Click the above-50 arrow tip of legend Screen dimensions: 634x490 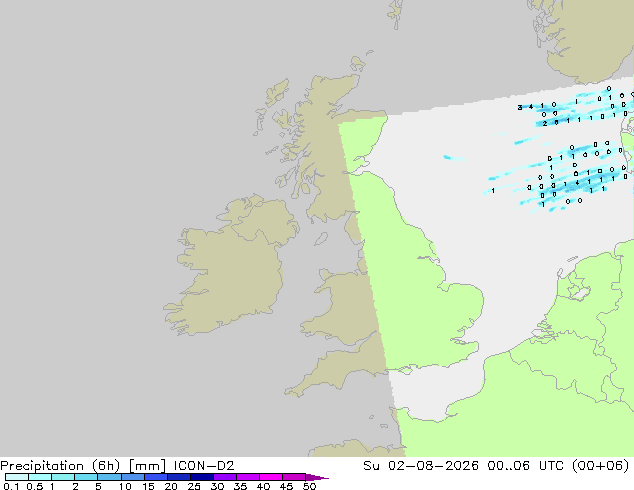click(x=317, y=477)
